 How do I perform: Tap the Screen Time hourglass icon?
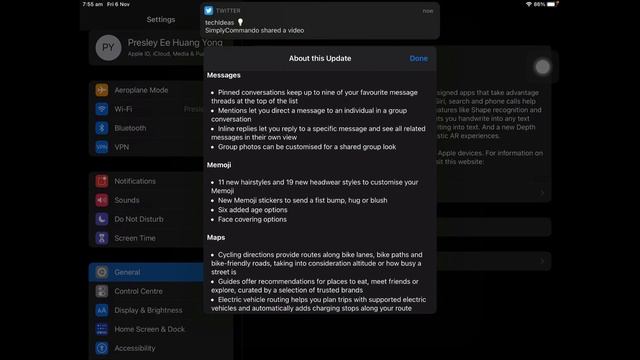pyautogui.click(x=102, y=238)
